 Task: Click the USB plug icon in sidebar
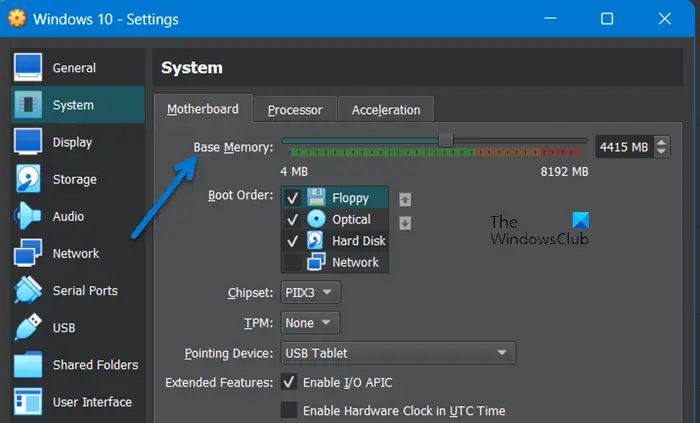pyautogui.click(x=28, y=327)
